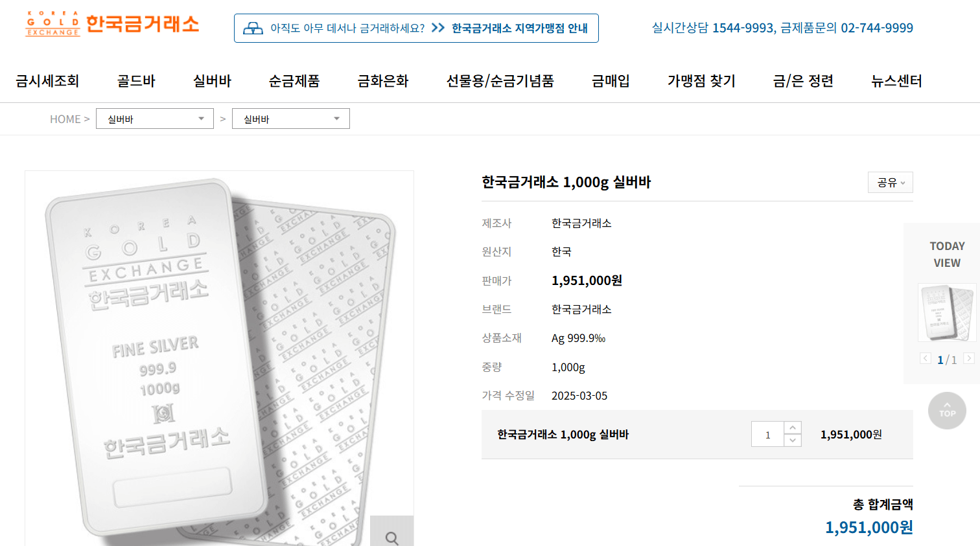The width and height of the screenshot is (980, 546).
Task: Decrease quantity with the down arrow
Action: [793, 440]
